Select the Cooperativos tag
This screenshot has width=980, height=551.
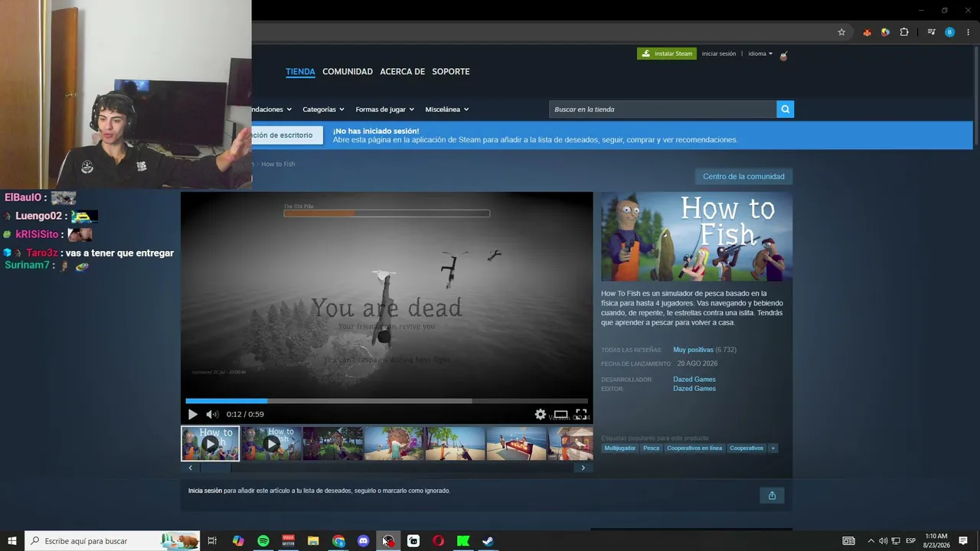point(746,448)
